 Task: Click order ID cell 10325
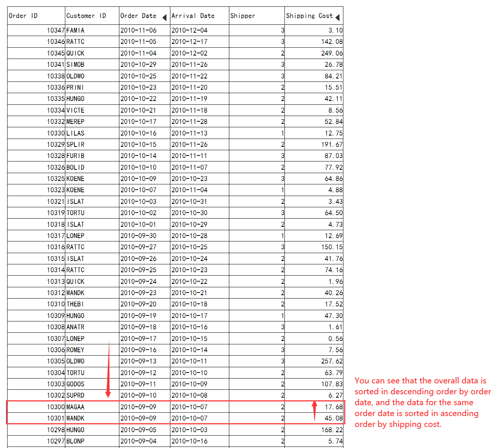pyautogui.click(x=36, y=179)
